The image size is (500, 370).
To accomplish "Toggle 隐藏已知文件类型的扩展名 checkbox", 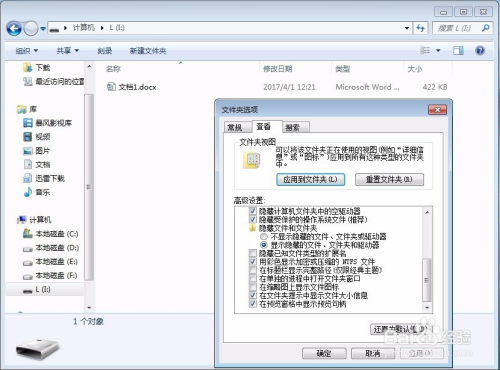I will point(253,253).
